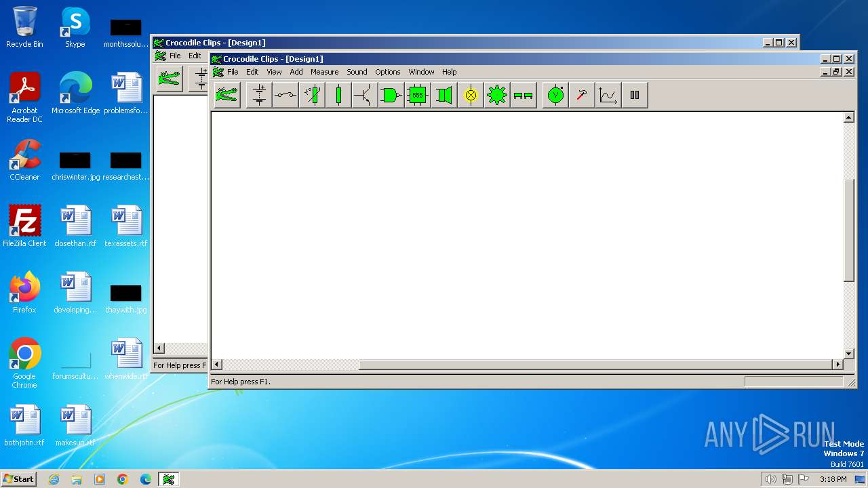Click the volume icon in system tray
The image size is (868, 488).
(x=770, y=479)
